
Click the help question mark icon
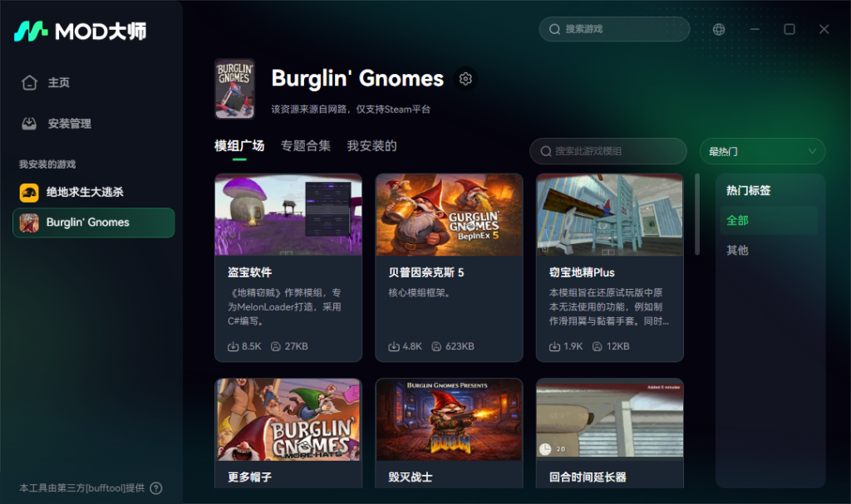[x=155, y=488]
